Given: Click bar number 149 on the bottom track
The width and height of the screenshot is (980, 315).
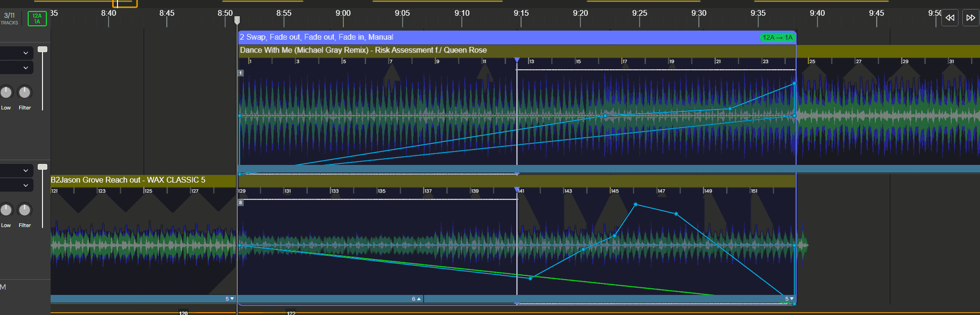Looking at the screenshot, I should click(x=708, y=191).
